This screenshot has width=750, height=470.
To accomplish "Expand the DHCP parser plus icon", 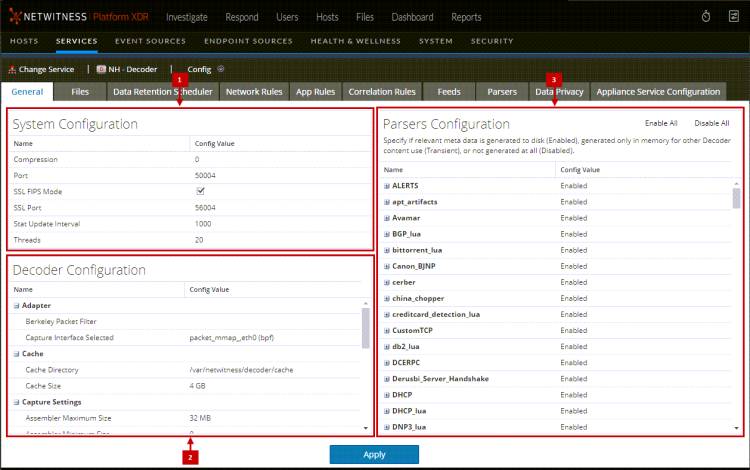I will coord(387,394).
